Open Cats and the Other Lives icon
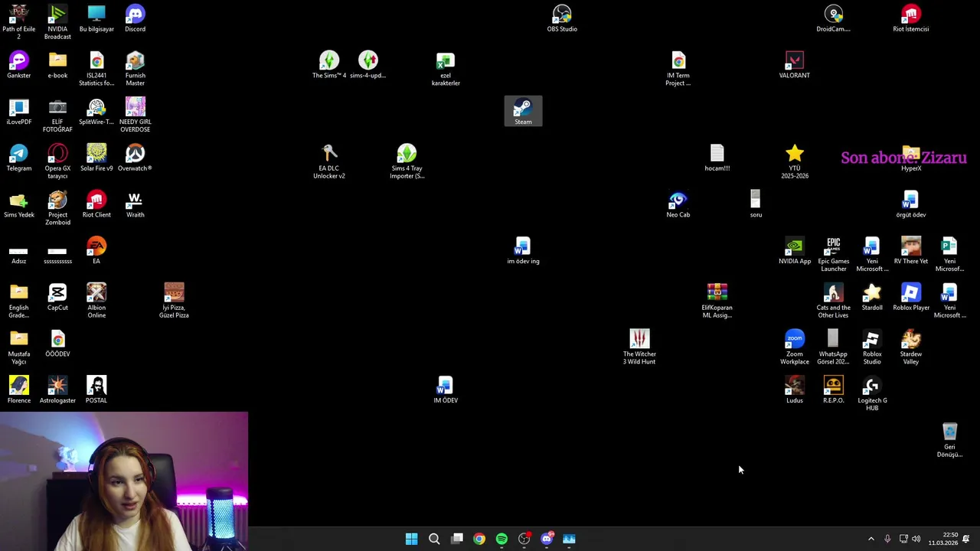 [833, 302]
